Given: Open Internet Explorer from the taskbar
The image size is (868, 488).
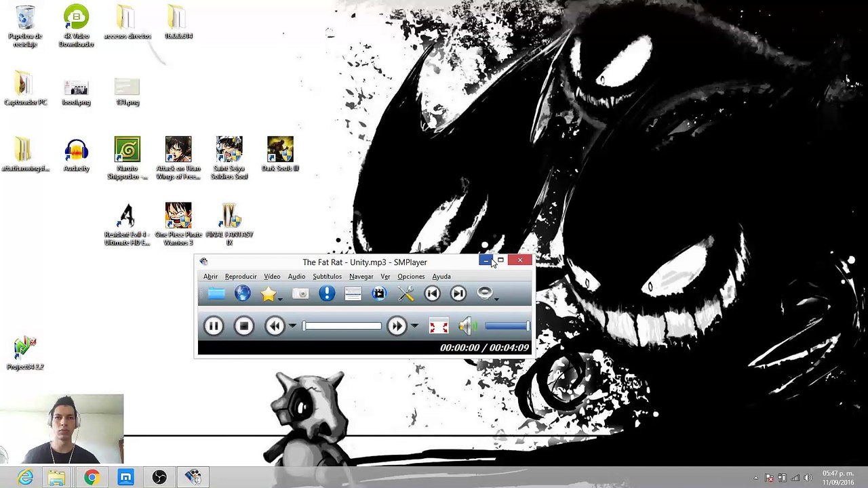Looking at the screenshot, I should [25, 478].
